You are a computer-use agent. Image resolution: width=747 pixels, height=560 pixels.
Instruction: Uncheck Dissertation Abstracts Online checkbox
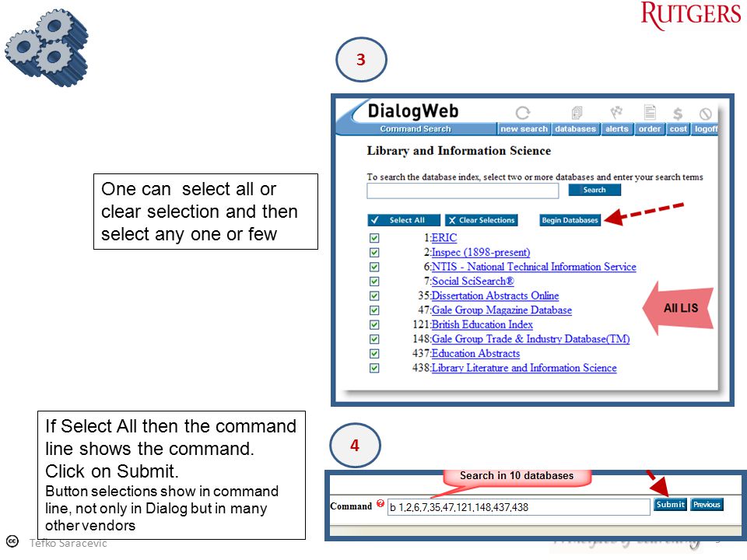coord(374,296)
